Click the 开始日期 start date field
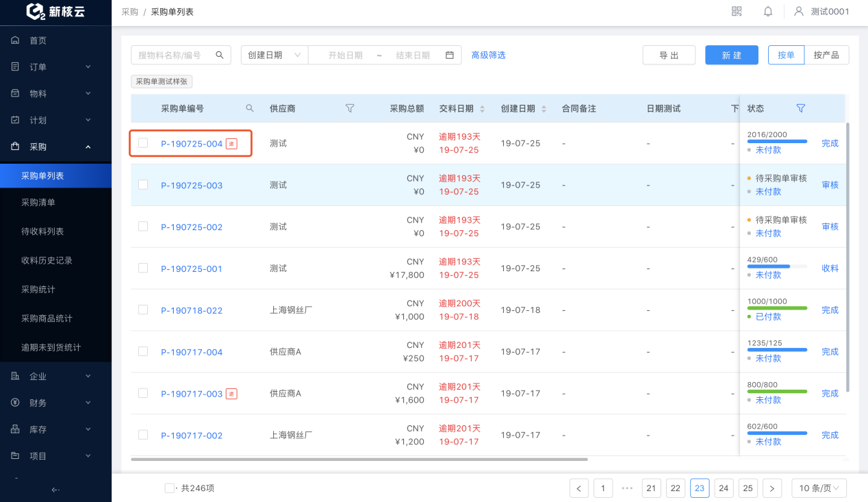This screenshot has width=868, height=502. click(x=345, y=55)
